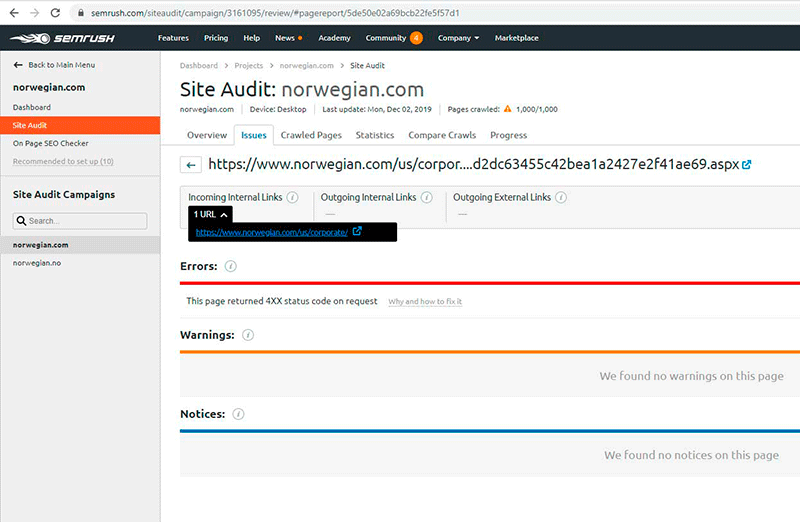
Task: Click the info icon next to Warnings
Action: tap(248, 335)
